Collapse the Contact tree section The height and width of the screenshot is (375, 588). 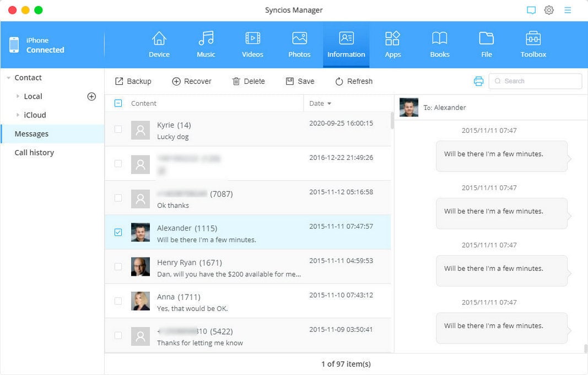(x=9, y=78)
